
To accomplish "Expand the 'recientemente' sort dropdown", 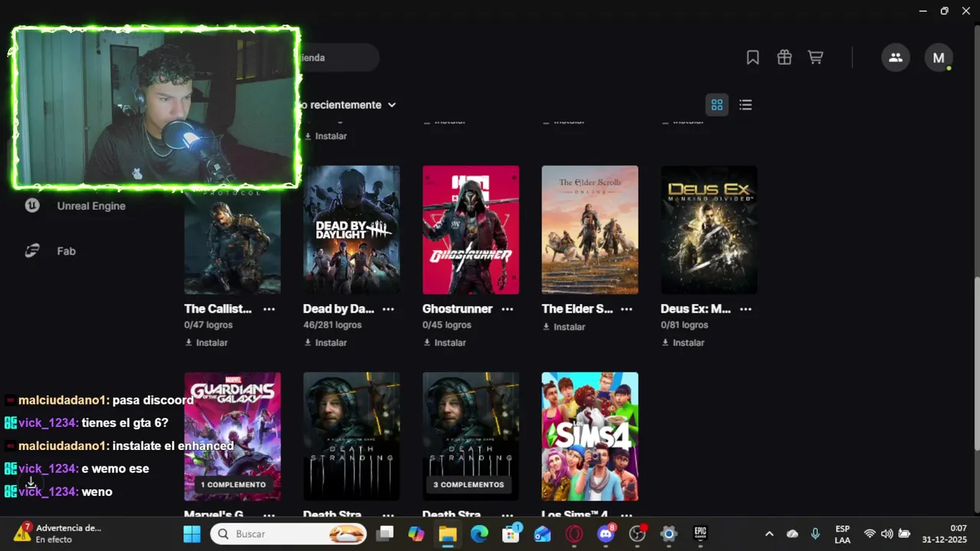I will coord(348,105).
